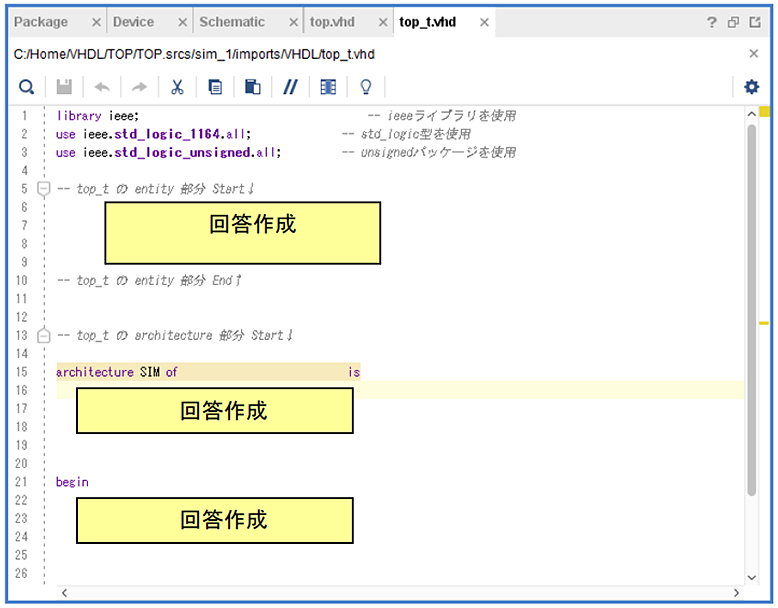Click the vertical scrollbar down arrow
The height and width of the screenshot is (608, 778).
751,577
